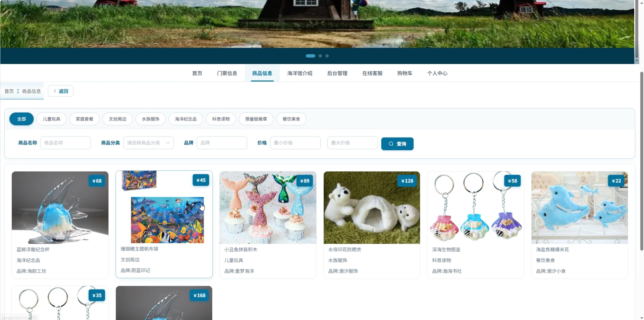The image size is (644, 320).
Task: Open 门票信息 menu item
Action: click(227, 73)
